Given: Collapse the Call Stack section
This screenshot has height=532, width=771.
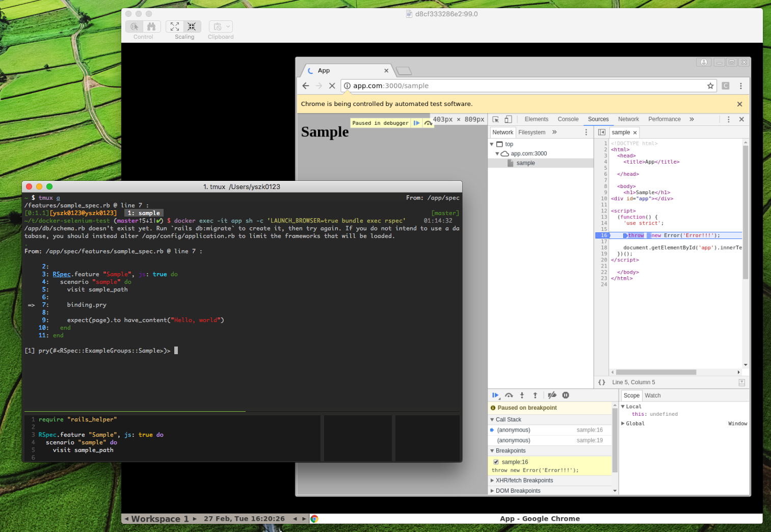Looking at the screenshot, I should pyautogui.click(x=492, y=419).
